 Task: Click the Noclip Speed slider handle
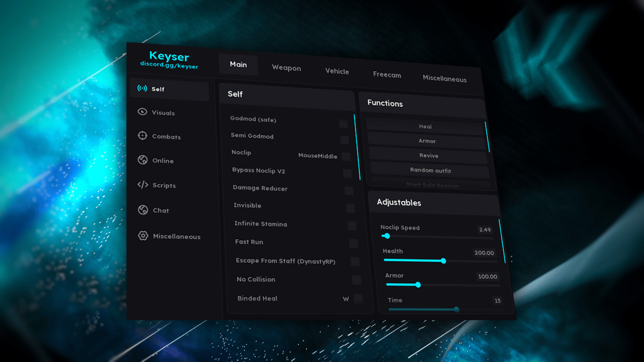coord(387,236)
